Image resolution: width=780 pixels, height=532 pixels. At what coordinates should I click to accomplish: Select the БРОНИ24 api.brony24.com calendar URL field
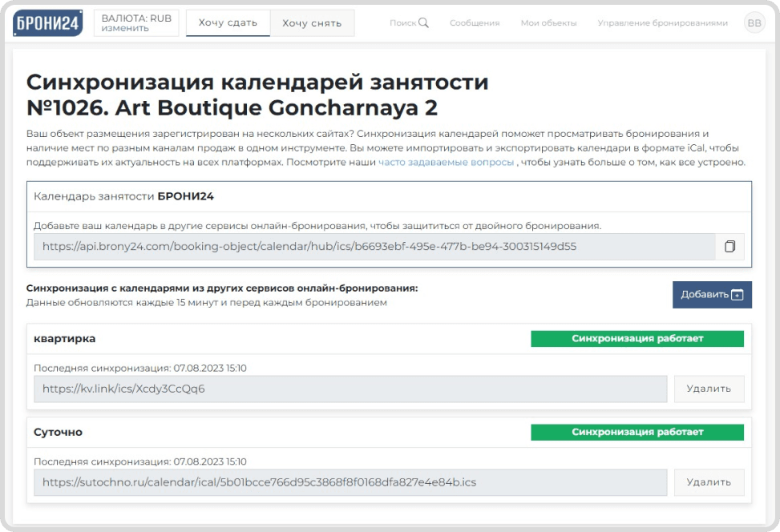pos(374,247)
